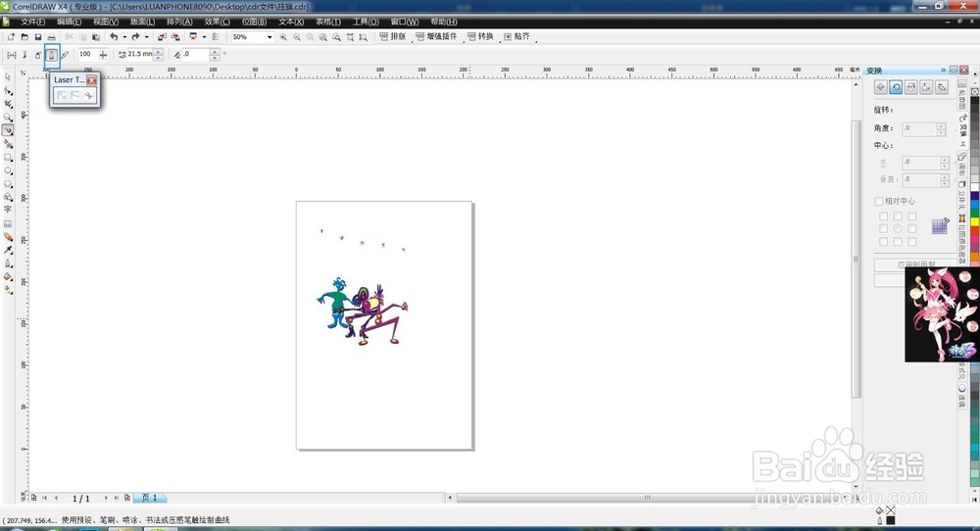Select the Eyedropper tool
The width and height of the screenshot is (980, 531).
point(8,250)
